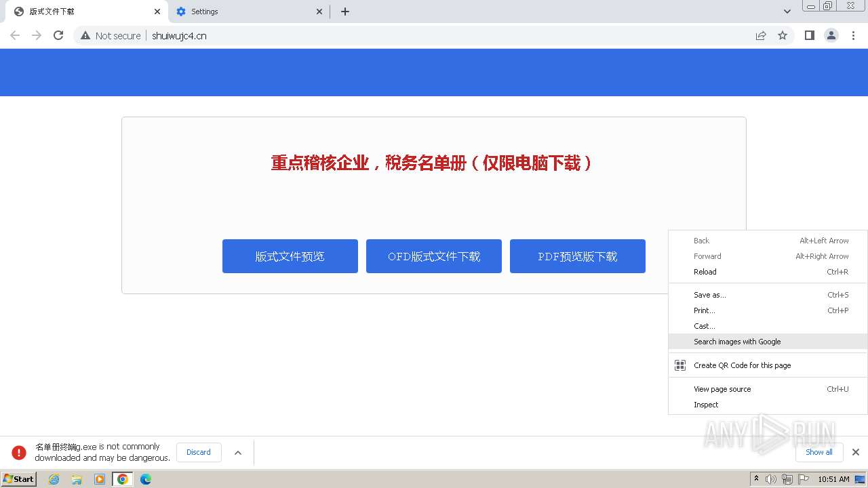Choose Forward in context menu

(x=768, y=256)
